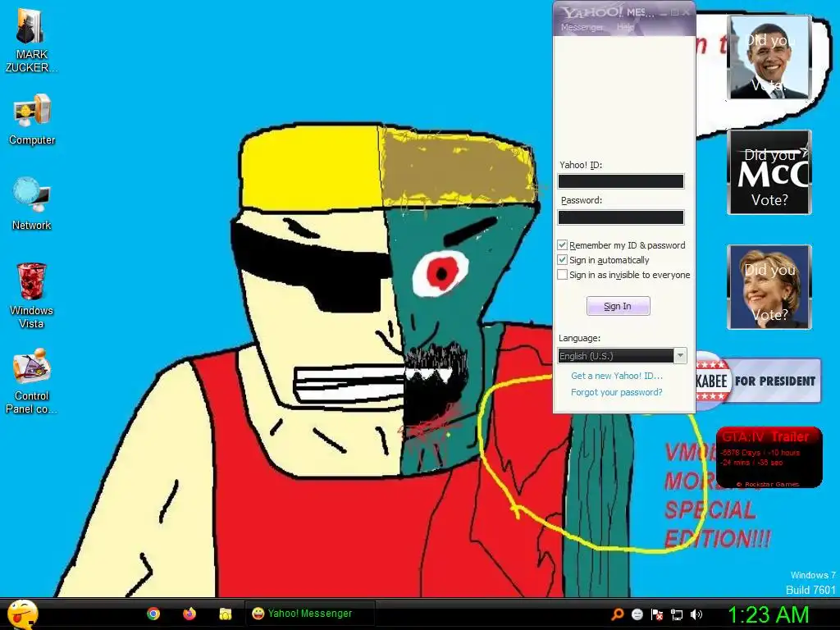This screenshot has height=630, width=840.
Task: Expand the Language dropdown
Action: [680, 356]
